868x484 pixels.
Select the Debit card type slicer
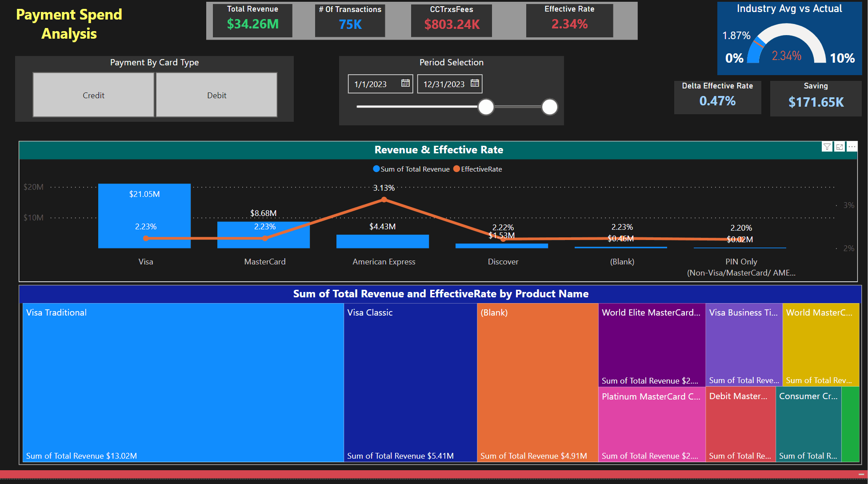coord(216,95)
